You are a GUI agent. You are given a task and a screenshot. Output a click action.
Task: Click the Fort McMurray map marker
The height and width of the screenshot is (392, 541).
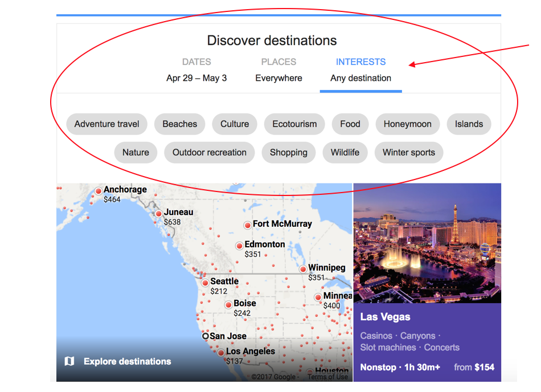click(247, 225)
